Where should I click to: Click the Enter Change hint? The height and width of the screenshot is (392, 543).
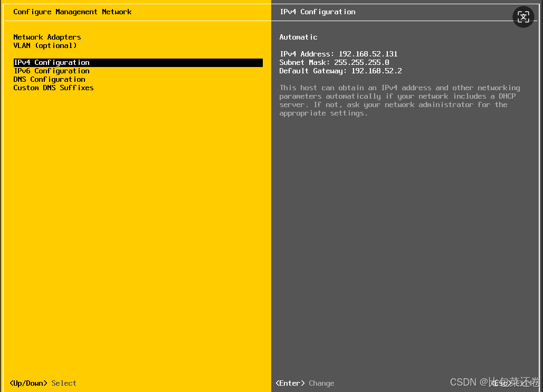(305, 383)
